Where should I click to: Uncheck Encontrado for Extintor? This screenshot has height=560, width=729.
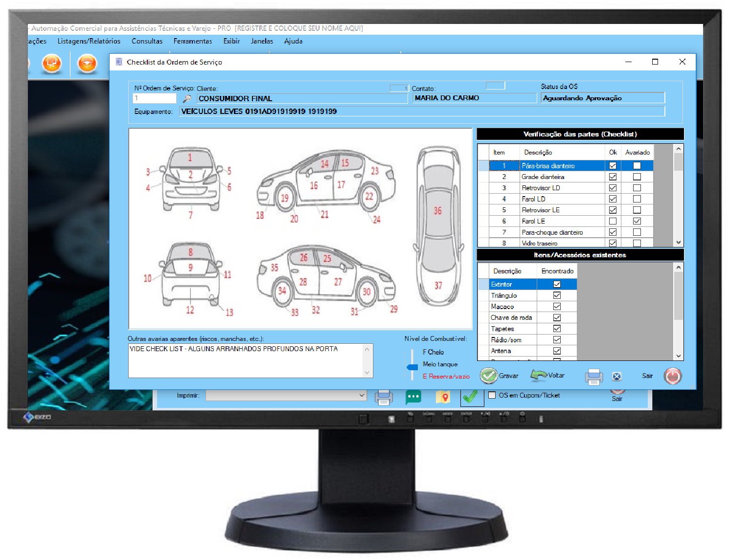click(556, 284)
